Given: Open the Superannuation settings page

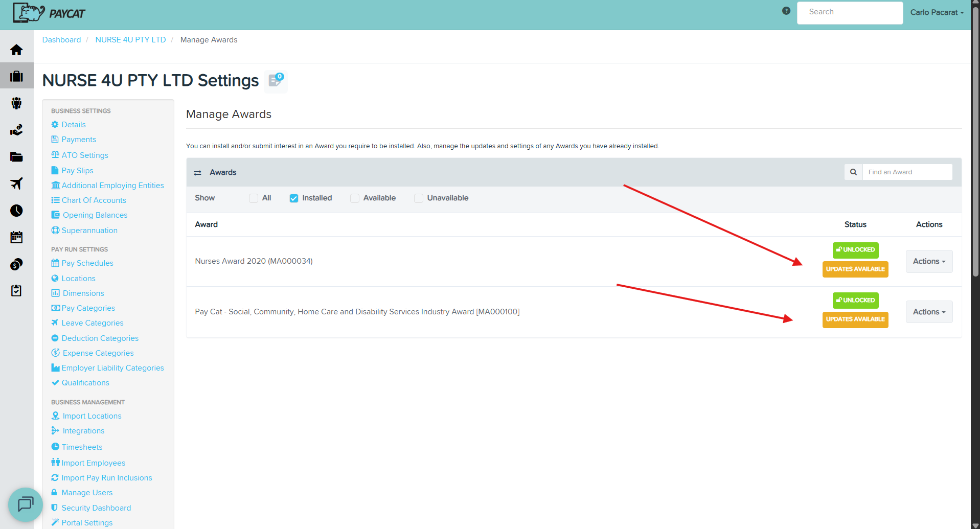Looking at the screenshot, I should (89, 231).
